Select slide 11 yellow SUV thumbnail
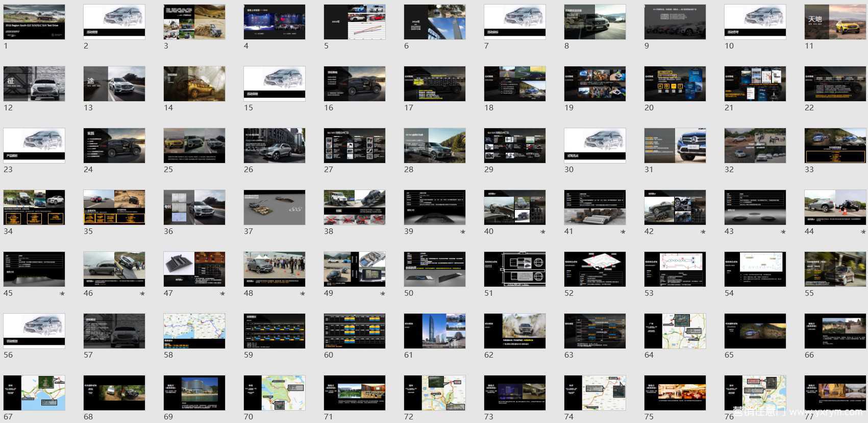 [835, 22]
